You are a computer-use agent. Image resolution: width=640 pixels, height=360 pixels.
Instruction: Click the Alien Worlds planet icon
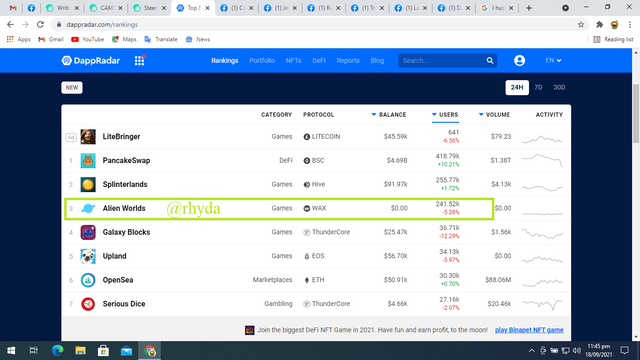88,208
